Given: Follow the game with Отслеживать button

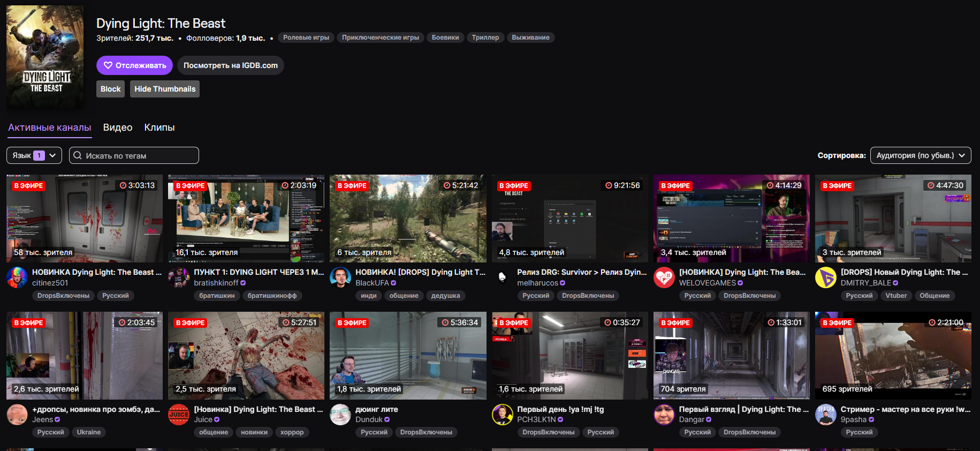Looking at the screenshot, I should [134, 65].
